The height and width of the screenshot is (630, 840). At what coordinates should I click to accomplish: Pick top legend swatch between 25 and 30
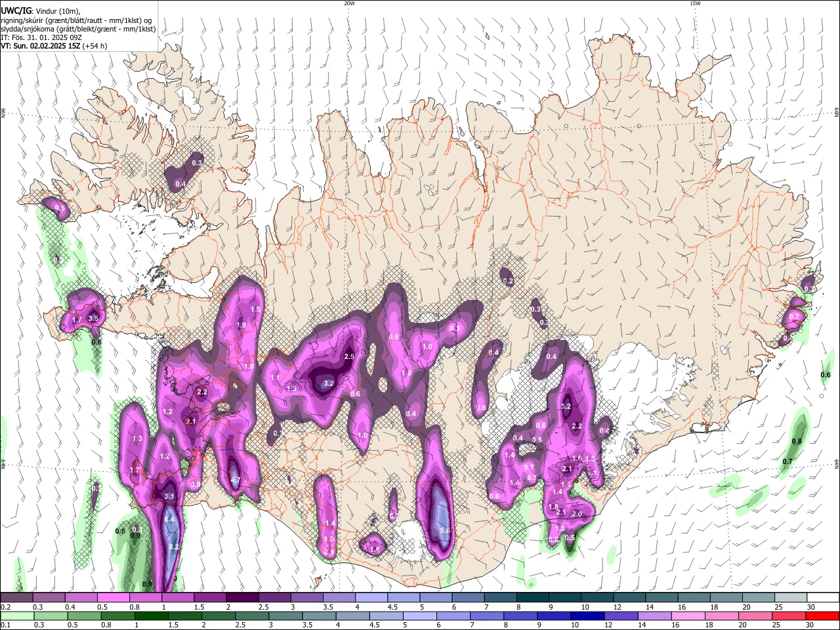click(791, 598)
